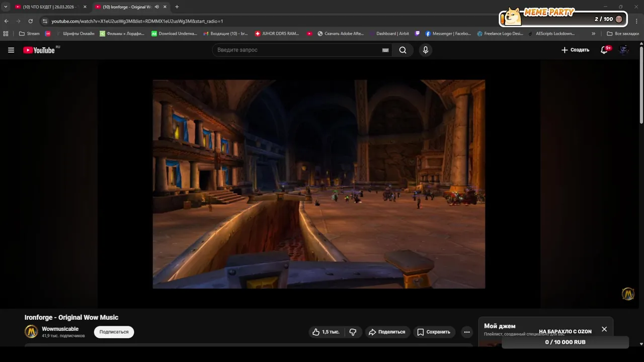Open Messenger | Facebook bookmark

pyautogui.click(x=448, y=34)
